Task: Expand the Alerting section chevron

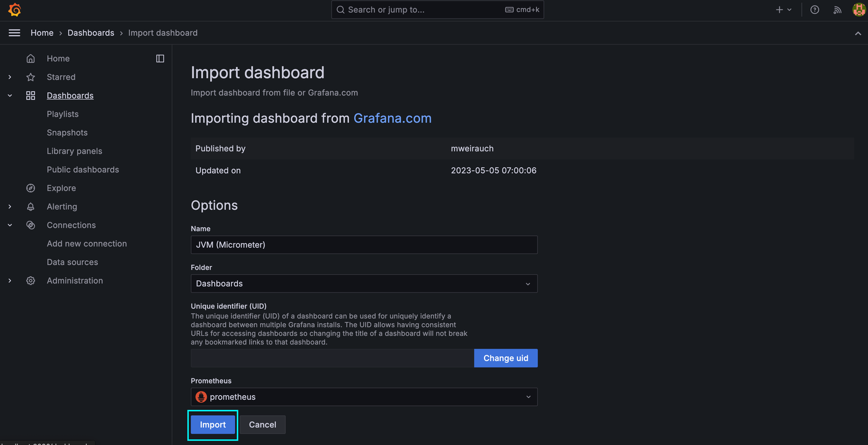Action: [10, 206]
